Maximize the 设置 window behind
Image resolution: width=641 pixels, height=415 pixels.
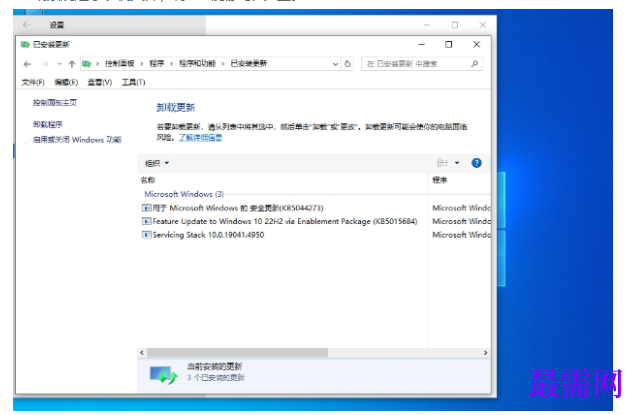pos(455,25)
